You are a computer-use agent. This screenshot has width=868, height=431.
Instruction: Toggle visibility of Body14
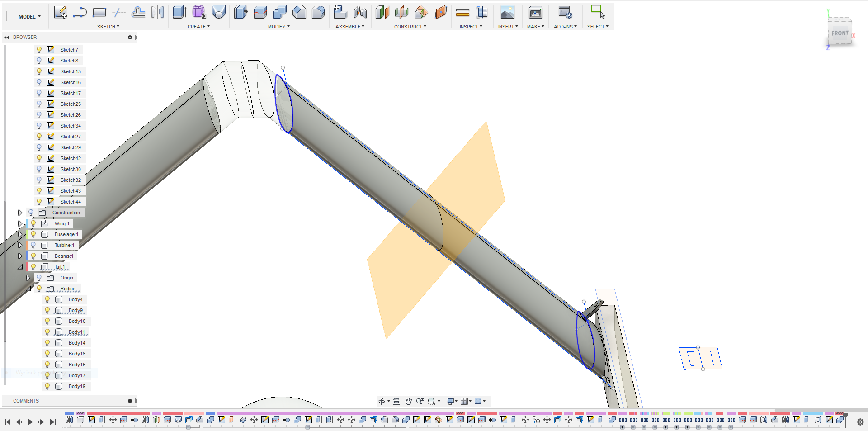[47, 343]
